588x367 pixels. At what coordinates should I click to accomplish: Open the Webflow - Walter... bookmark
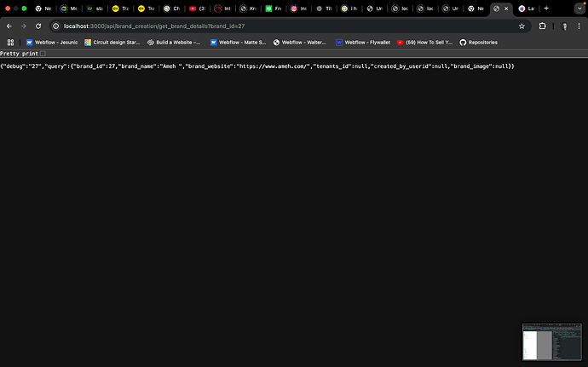pos(300,43)
